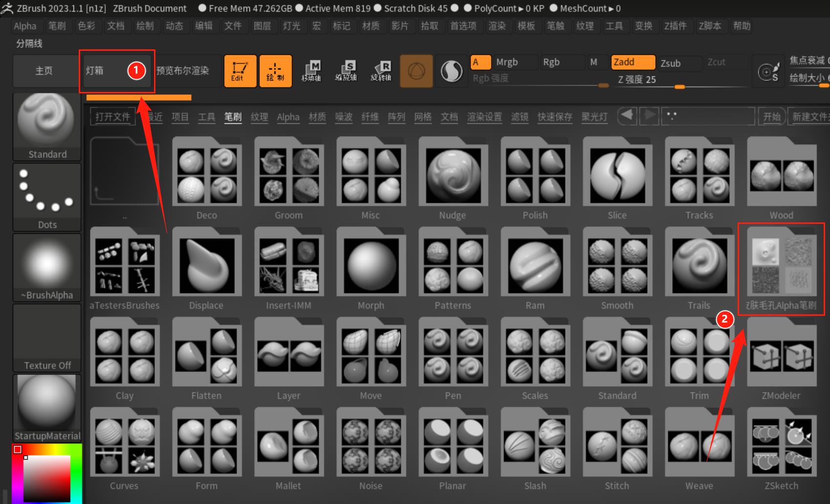Go to previous LightBox page arrow
Image resolution: width=830 pixels, height=504 pixels.
click(x=627, y=116)
